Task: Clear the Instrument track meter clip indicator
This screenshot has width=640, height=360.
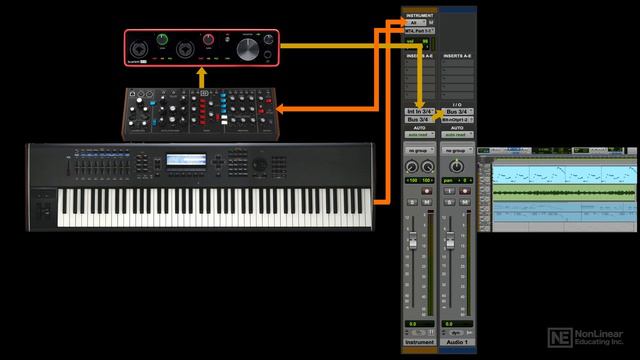Action: (431, 211)
